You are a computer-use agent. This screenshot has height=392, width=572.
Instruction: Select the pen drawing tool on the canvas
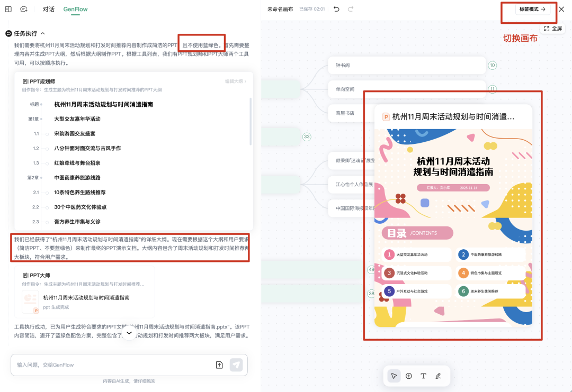pos(438,376)
